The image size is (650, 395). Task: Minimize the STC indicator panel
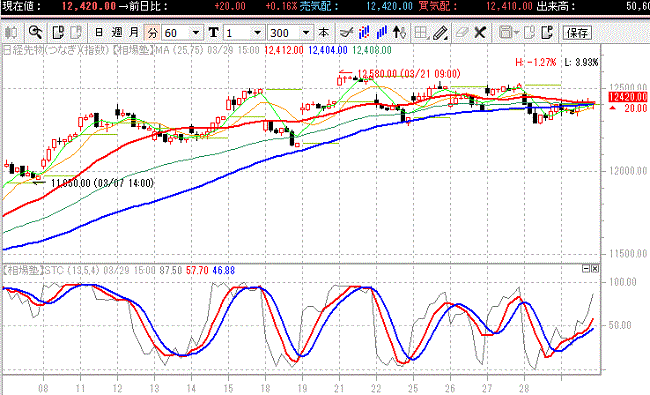click(x=586, y=269)
